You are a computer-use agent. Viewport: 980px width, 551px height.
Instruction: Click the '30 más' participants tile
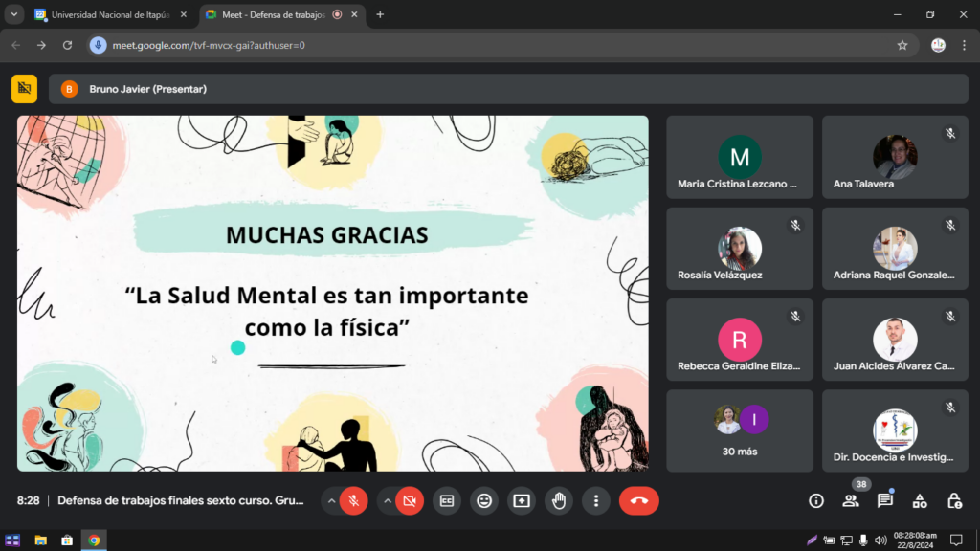coord(740,430)
